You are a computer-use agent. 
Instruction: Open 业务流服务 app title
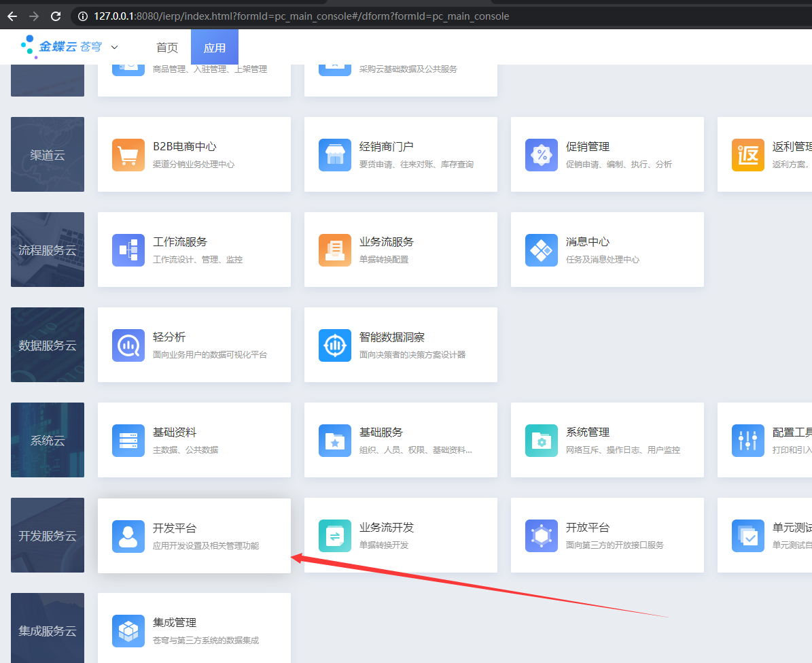(387, 242)
